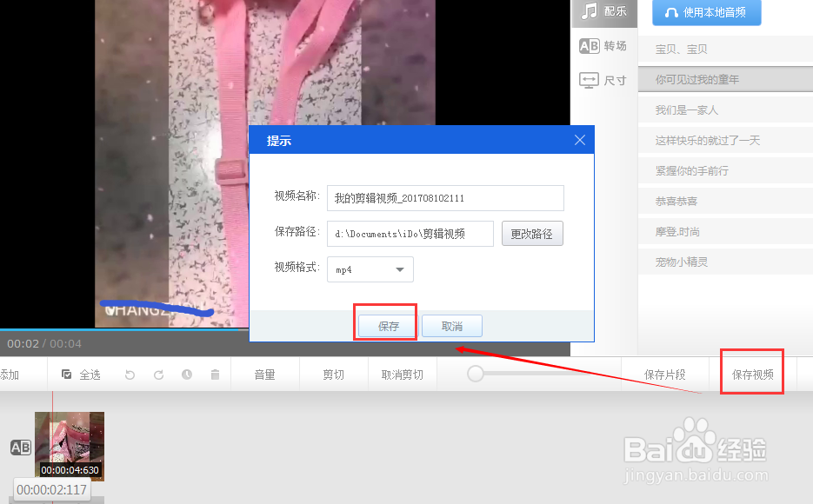Click the redo arrow icon

click(158, 374)
